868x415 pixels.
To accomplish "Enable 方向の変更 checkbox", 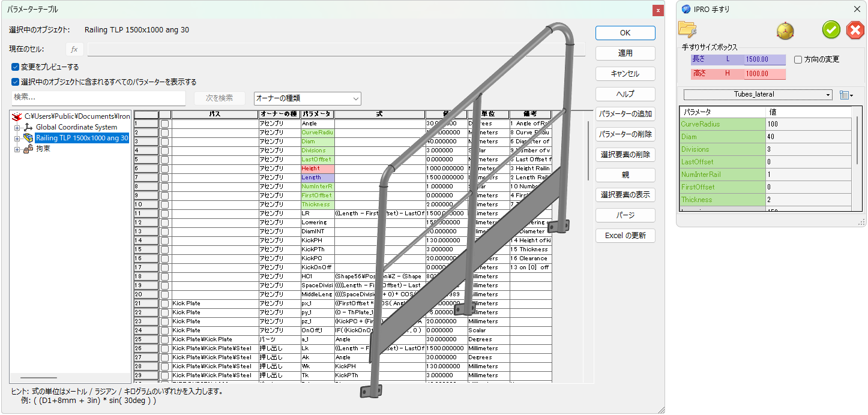I will 798,59.
